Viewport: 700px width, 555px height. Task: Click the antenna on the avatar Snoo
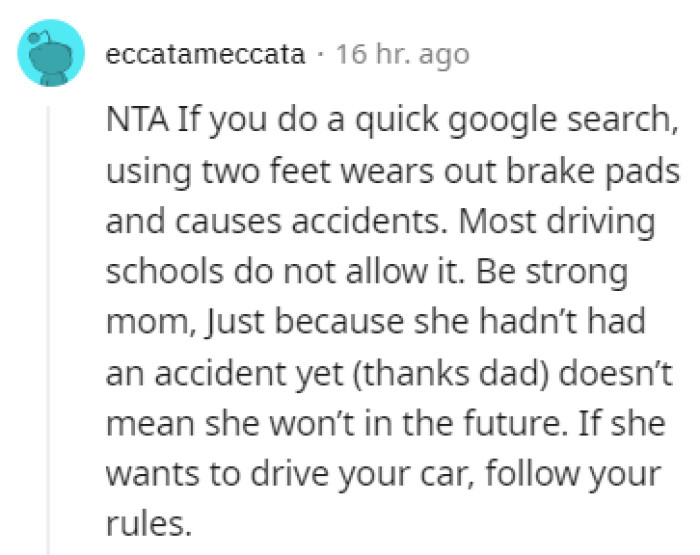(x=38, y=38)
